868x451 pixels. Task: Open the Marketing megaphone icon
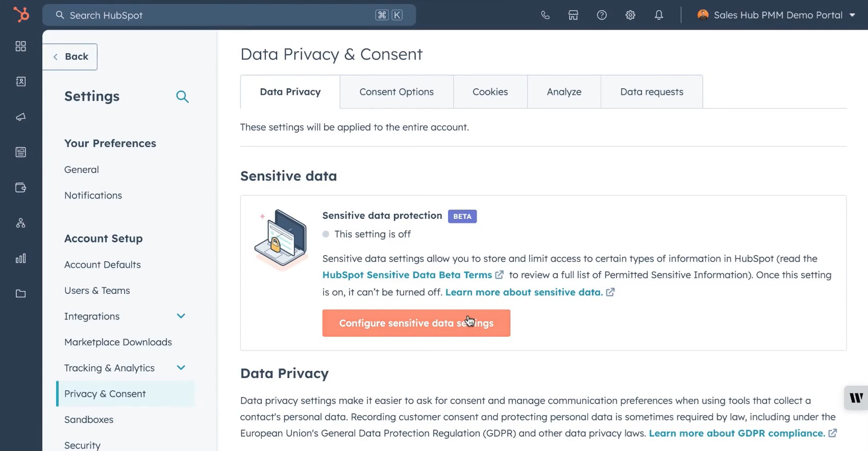click(20, 117)
